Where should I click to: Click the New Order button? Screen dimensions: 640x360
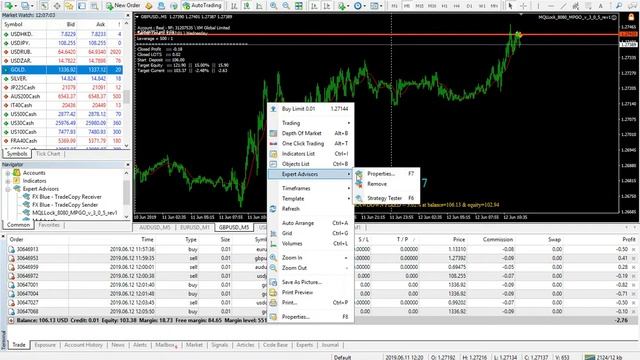pos(123,6)
